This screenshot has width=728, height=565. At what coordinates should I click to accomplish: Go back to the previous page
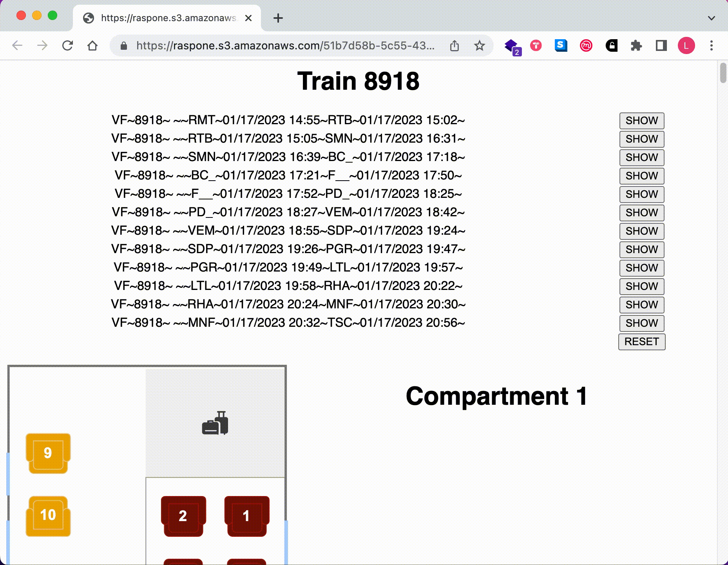(x=17, y=45)
